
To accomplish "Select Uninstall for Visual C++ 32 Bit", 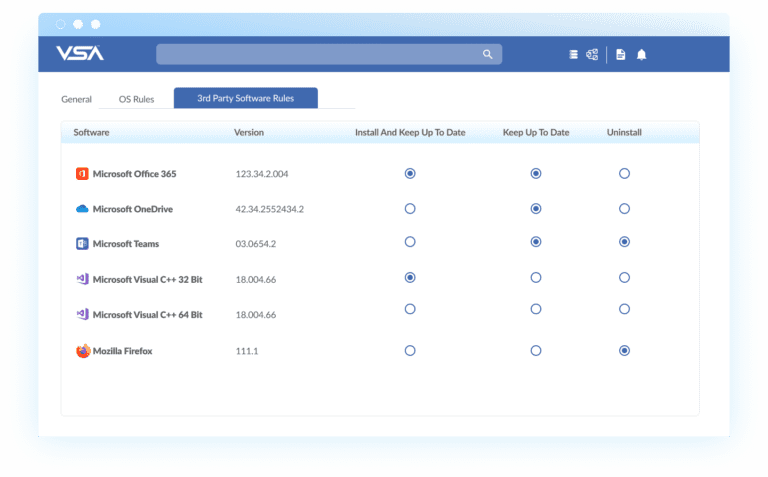I will 624,278.
